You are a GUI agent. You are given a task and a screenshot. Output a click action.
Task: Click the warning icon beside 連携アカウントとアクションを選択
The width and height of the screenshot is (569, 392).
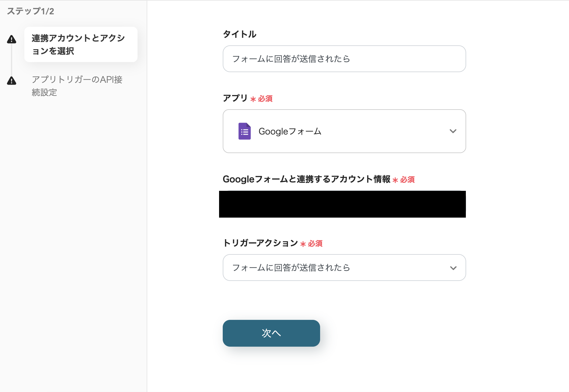pos(12,40)
